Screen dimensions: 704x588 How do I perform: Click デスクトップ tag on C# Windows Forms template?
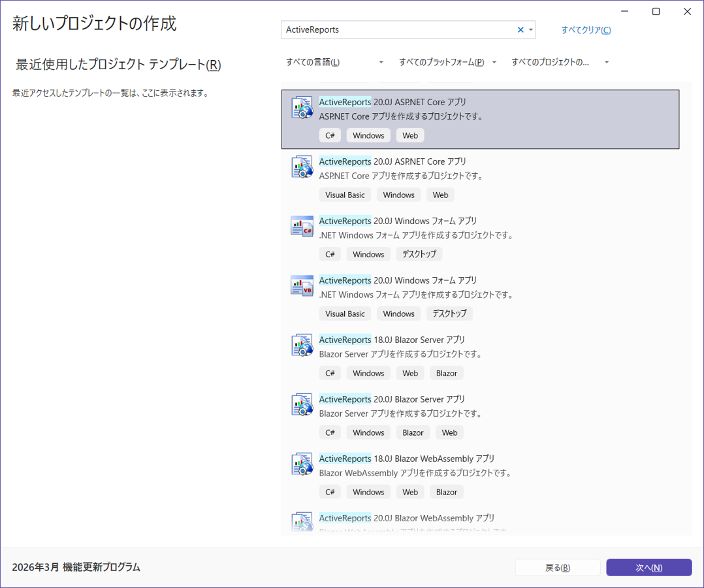(x=419, y=254)
